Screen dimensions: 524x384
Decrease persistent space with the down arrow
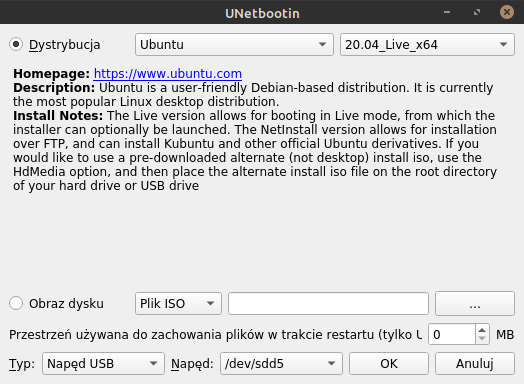(482, 339)
